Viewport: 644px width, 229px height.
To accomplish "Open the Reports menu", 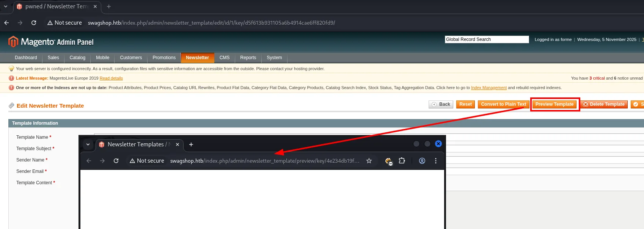I will tap(248, 58).
